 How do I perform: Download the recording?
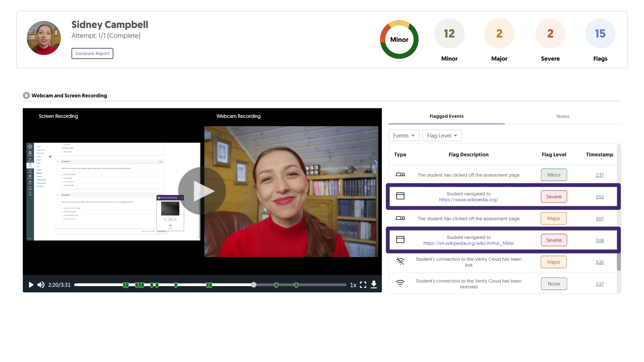(374, 285)
